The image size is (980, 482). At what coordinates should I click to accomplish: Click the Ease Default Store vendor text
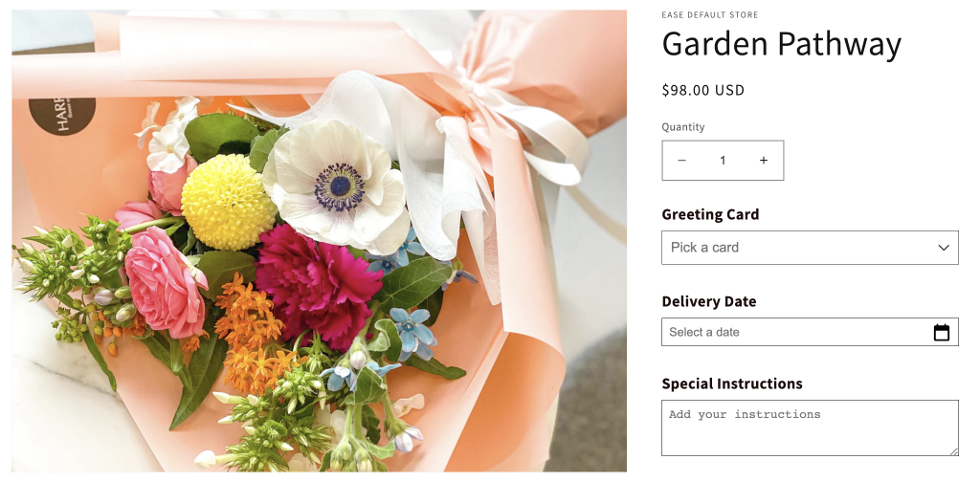(709, 15)
